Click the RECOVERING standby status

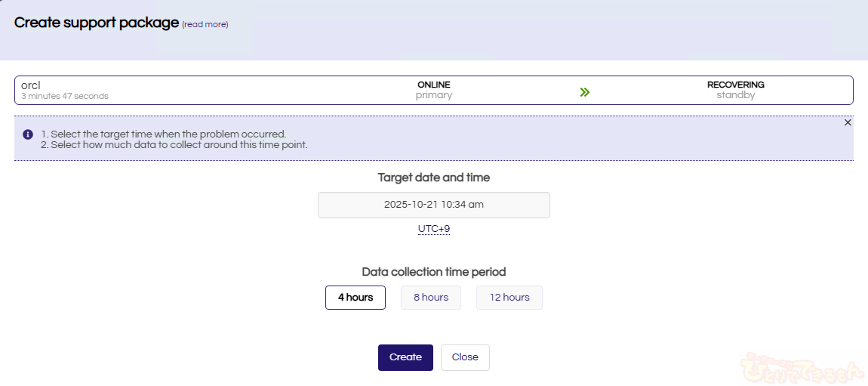pyautogui.click(x=735, y=90)
